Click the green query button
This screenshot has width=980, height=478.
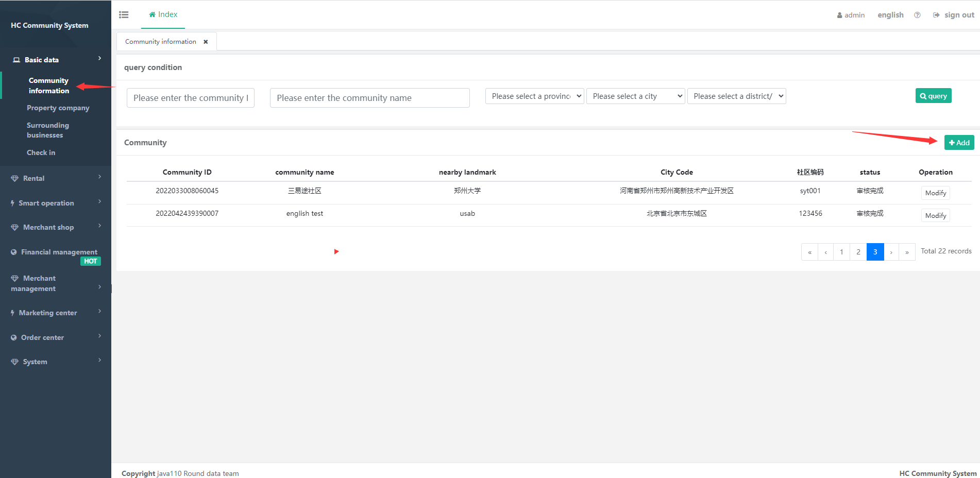[x=933, y=96]
